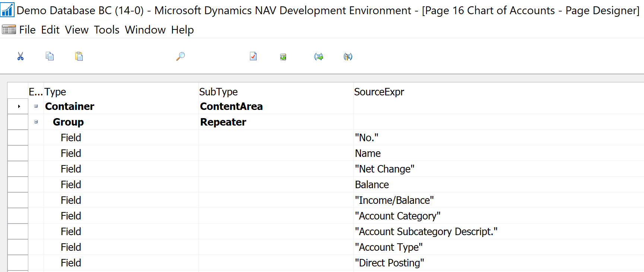The width and height of the screenshot is (644, 272).
Task: Click the document checkmark toolbar icon
Action: [x=253, y=56]
